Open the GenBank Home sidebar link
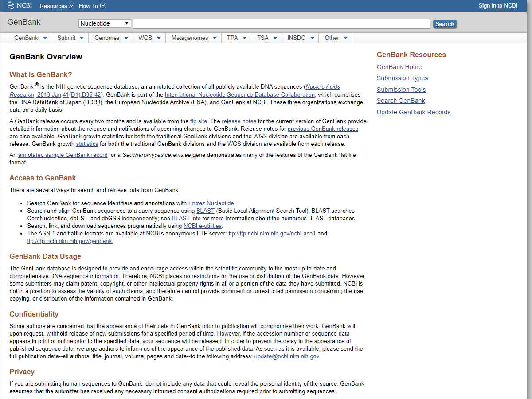The width and height of the screenshot is (532, 399). point(399,67)
